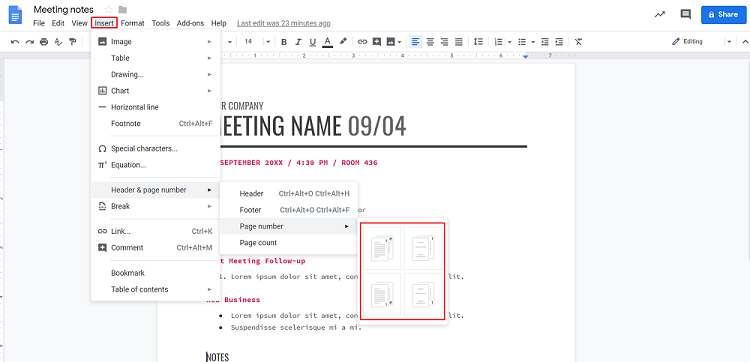
Task: Open the font size dropdown arrow
Action: (268, 42)
